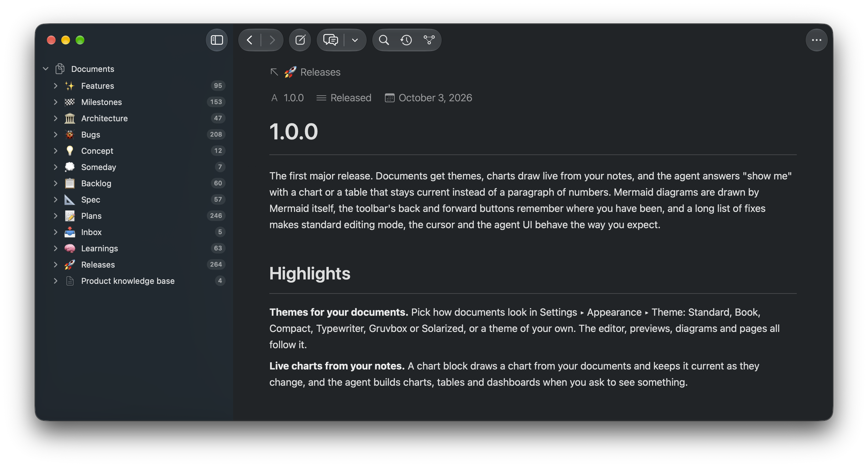This screenshot has width=868, height=467.
Task: Click the Features sparkles icon
Action: click(69, 86)
